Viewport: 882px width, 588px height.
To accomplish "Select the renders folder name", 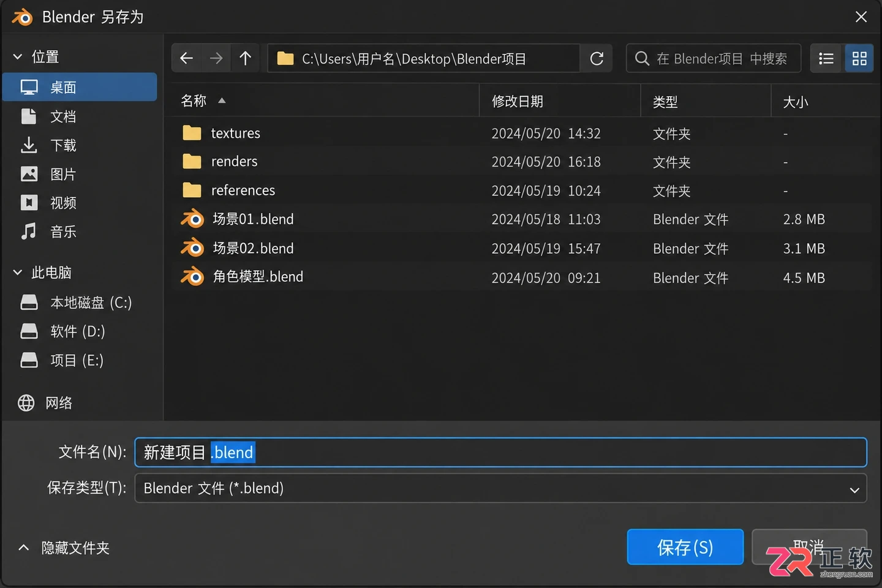I will click(235, 162).
